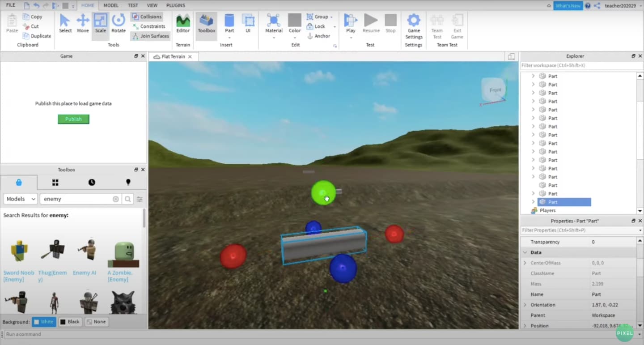Toggle Collisions in the Tools section

click(147, 17)
